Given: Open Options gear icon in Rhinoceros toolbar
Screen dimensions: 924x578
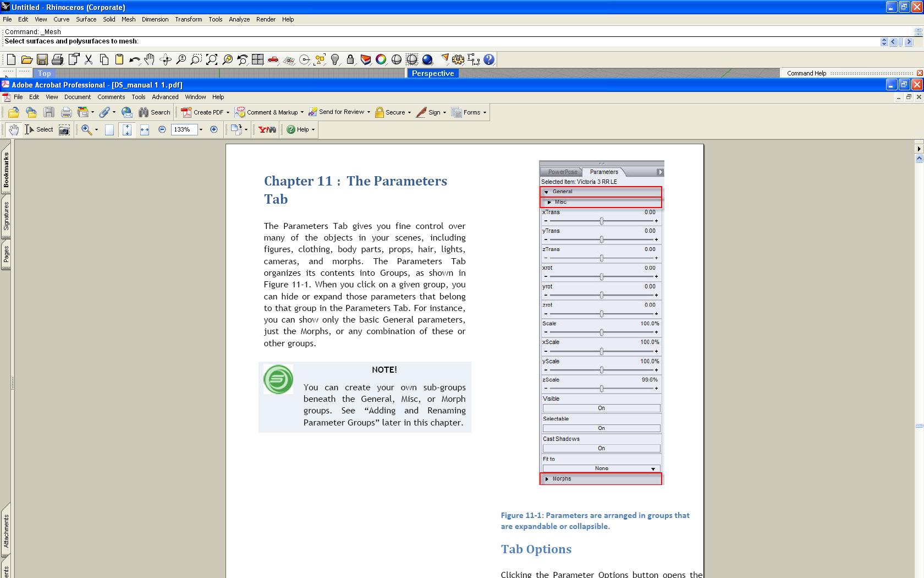Looking at the screenshot, I should tap(458, 59).
